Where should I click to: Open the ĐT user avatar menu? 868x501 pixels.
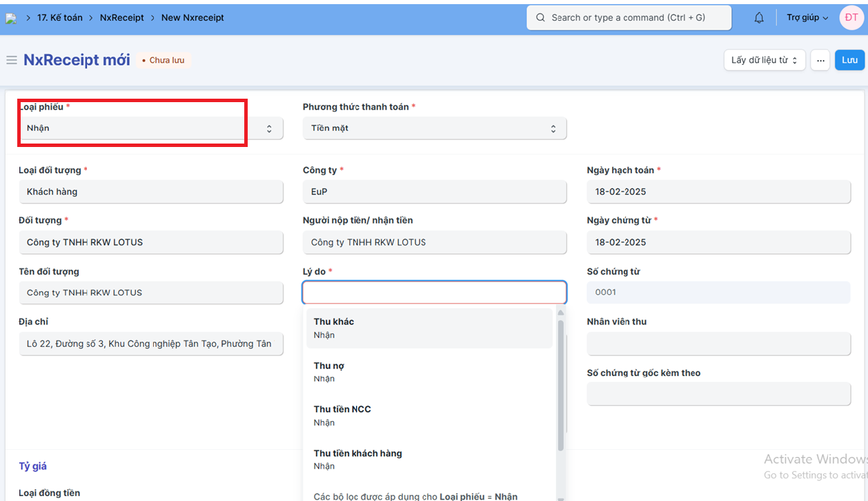pyautogui.click(x=850, y=18)
